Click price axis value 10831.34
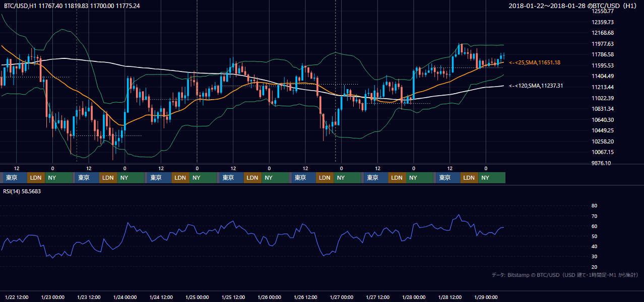This screenshot has height=302, width=644. pos(602,109)
